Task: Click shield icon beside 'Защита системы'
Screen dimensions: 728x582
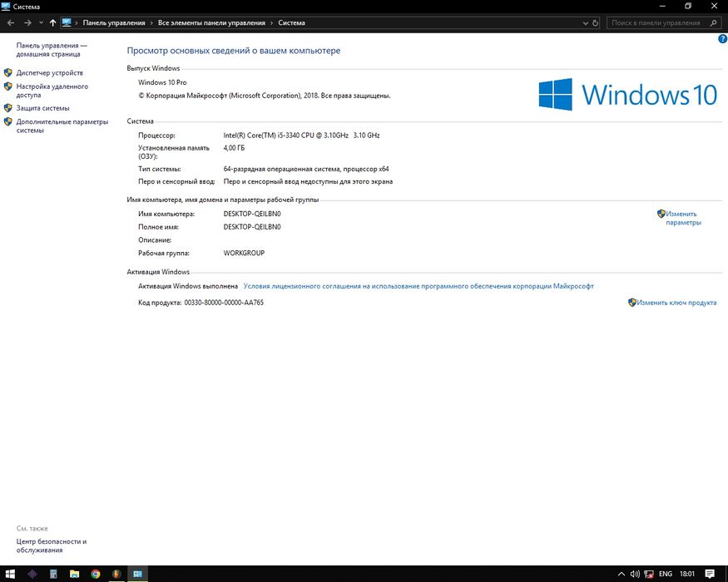Action: coord(7,108)
